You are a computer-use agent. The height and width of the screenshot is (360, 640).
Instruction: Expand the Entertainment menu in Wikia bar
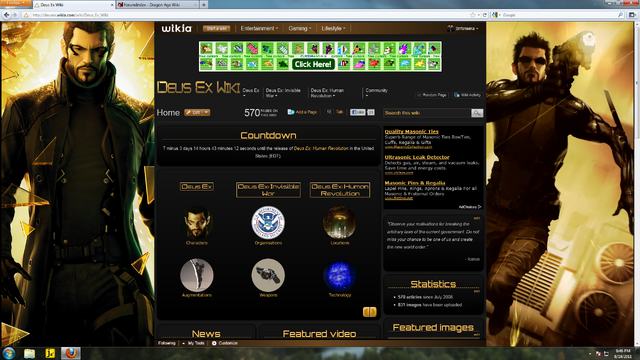click(259, 29)
